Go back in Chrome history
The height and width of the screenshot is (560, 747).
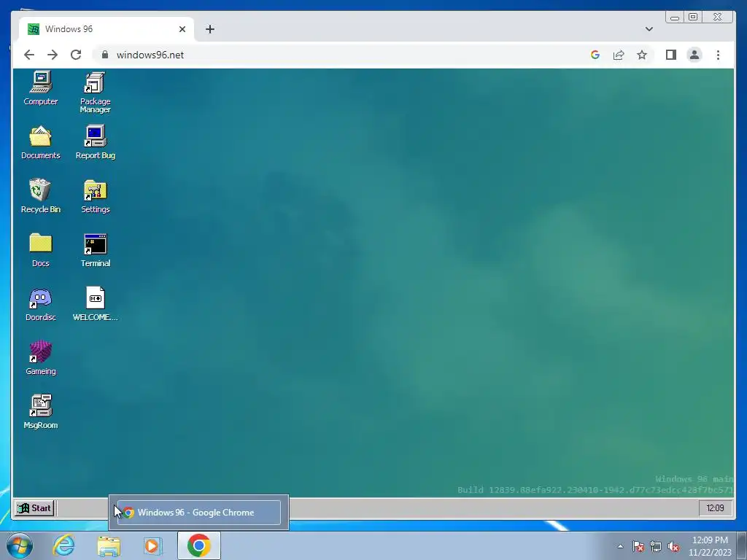(29, 55)
